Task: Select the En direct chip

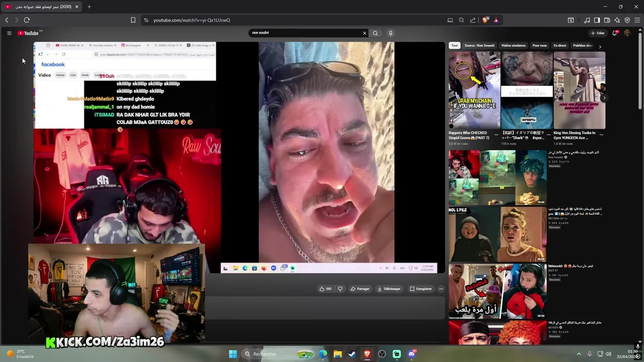Action: [560, 45]
